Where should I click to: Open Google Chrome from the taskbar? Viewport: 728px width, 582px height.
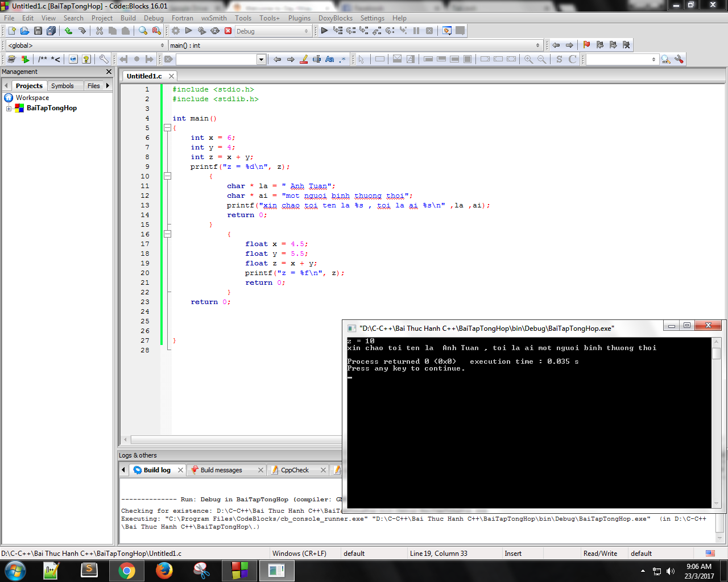tap(127, 570)
